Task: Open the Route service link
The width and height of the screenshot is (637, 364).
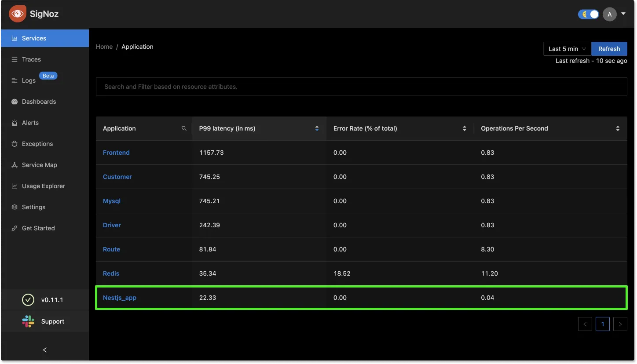Action: click(x=111, y=249)
